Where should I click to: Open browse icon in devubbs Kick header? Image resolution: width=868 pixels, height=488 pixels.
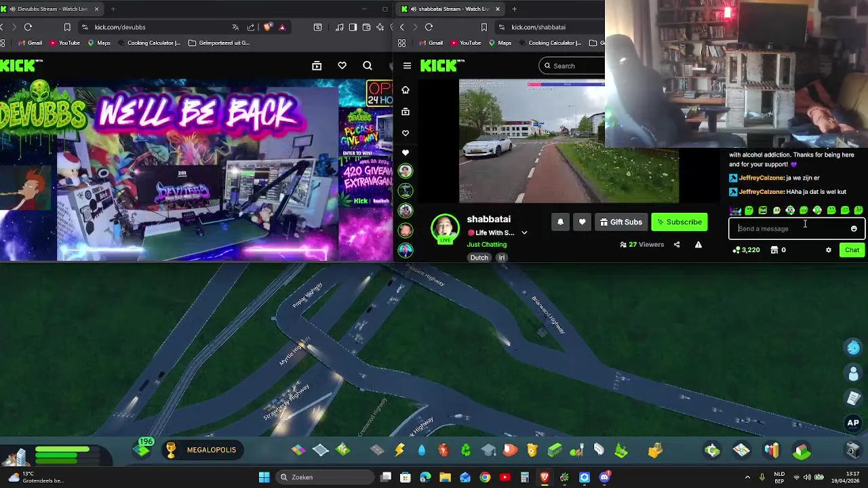pos(317,66)
